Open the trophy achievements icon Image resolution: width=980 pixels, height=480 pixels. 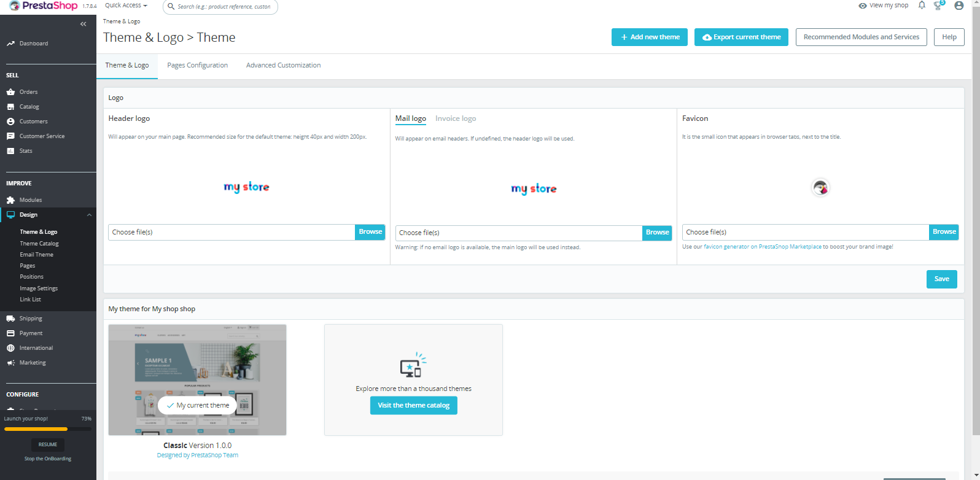pyautogui.click(x=939, y=5)
